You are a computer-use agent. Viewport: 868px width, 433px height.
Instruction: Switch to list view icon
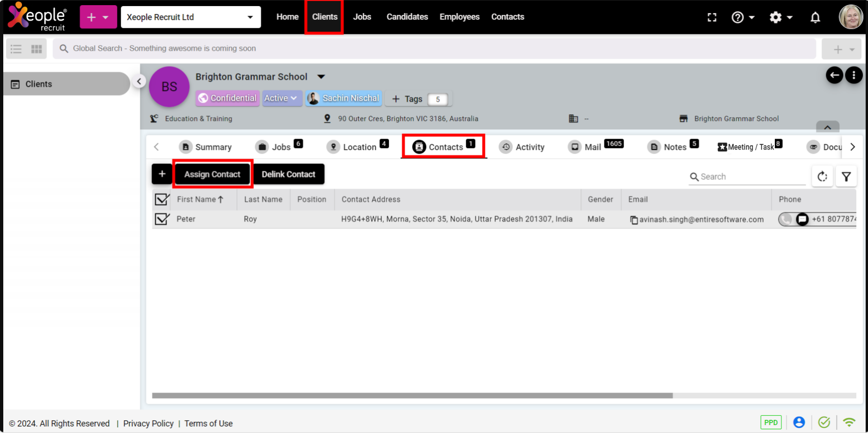(16, 49)
